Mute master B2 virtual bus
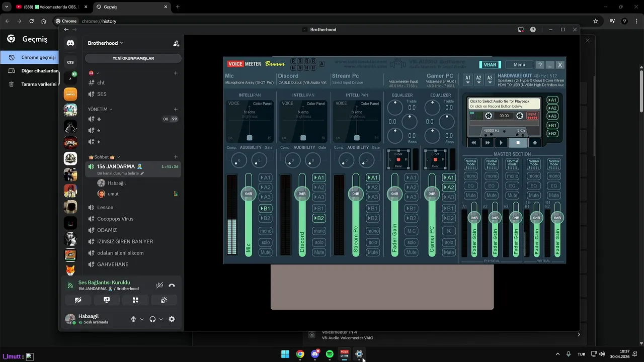 (554, 196)
